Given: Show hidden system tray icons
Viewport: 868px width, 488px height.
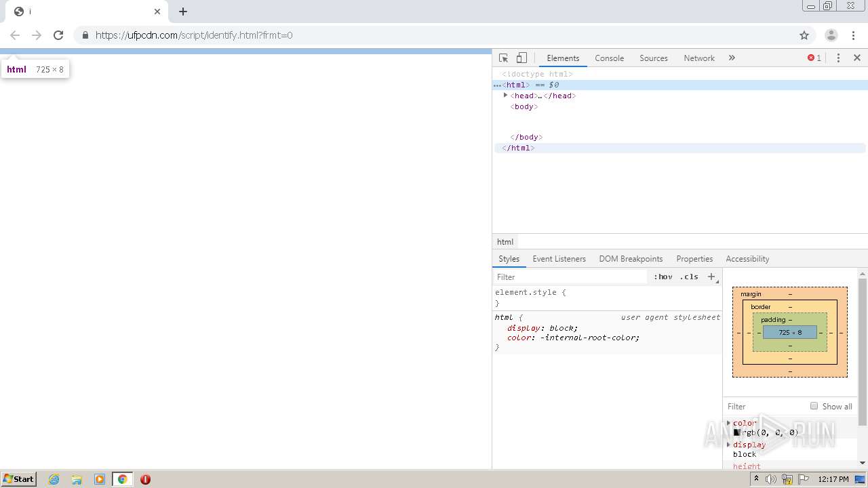Looking at the screenshot, I should coord(756,479).
